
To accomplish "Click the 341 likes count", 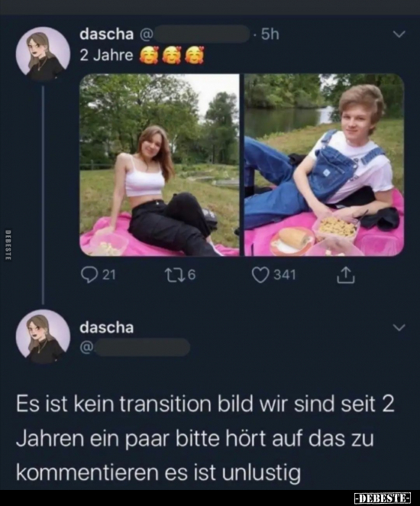I will pyautogui.click(x=285, y=275).
